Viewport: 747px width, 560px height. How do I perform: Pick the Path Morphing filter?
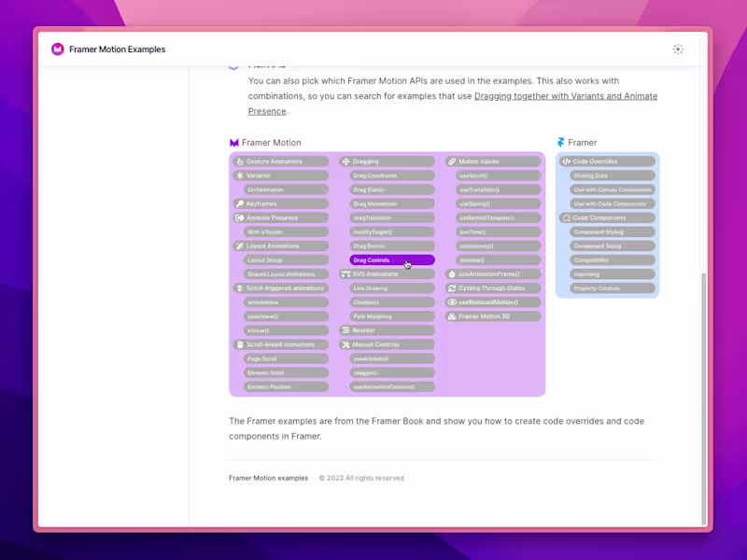[x=392, y=316]
